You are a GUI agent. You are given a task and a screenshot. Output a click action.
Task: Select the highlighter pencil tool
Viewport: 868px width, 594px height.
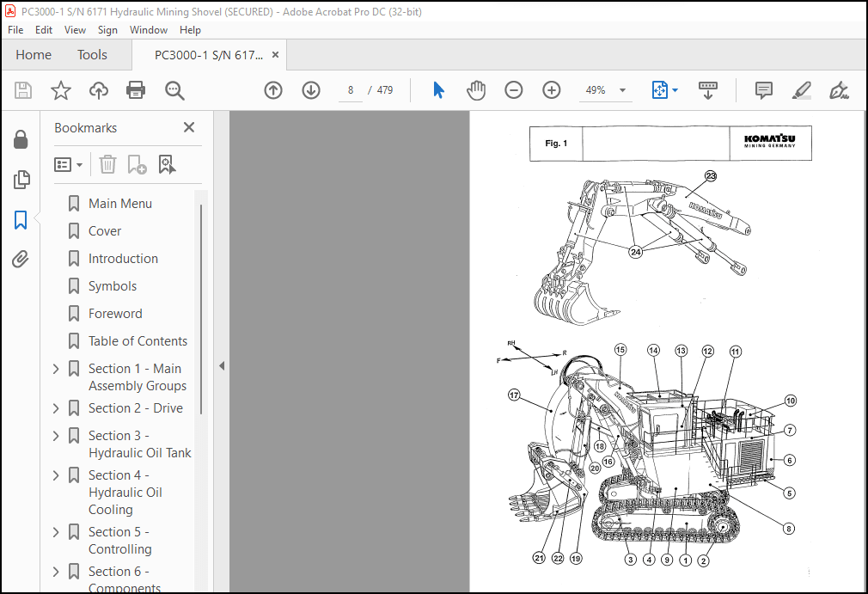801,89
